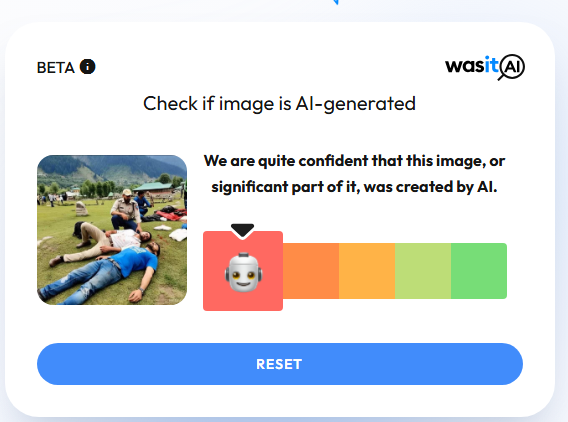The height and width of the screenshot is (422, 568).
Task: Select the red AI-confidence scale segment
Action: pyautogui.click(x=243, y=271)
